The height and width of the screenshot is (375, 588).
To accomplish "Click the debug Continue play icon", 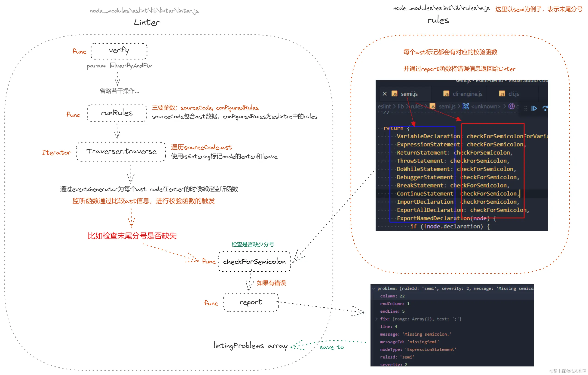I will [534, 108].
